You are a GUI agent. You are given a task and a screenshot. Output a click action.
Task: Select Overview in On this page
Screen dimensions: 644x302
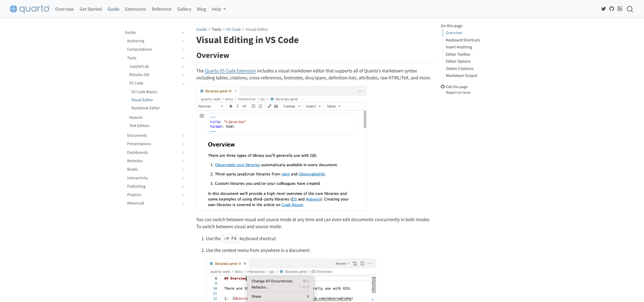(454, 33)
